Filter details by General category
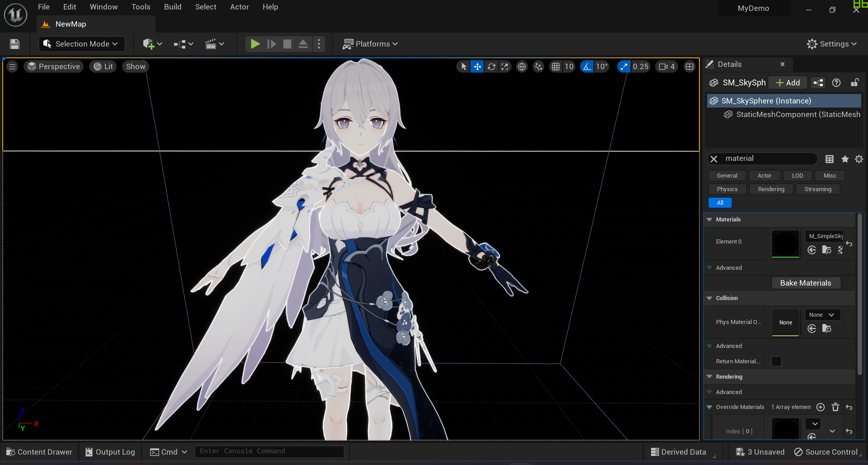 727,176
